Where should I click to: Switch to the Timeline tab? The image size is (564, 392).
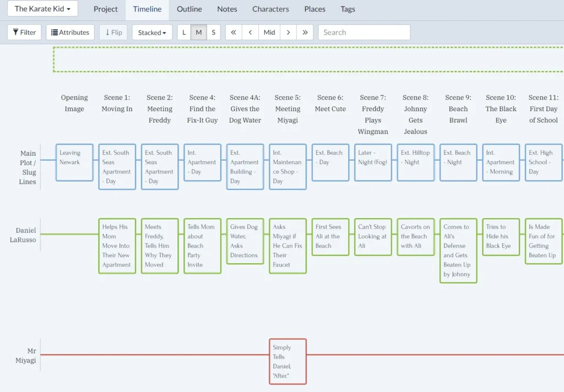pyautogui.click(x=147, y=9)
